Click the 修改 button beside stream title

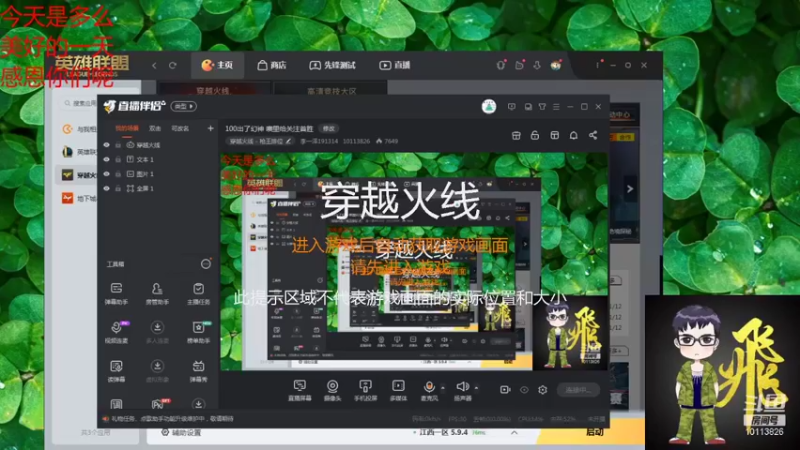tap(329, 129)
